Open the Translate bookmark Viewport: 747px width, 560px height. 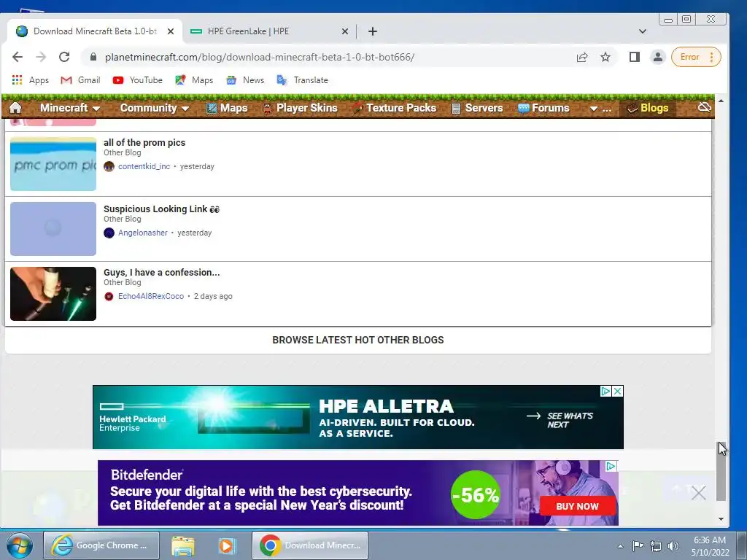point(302,80)
